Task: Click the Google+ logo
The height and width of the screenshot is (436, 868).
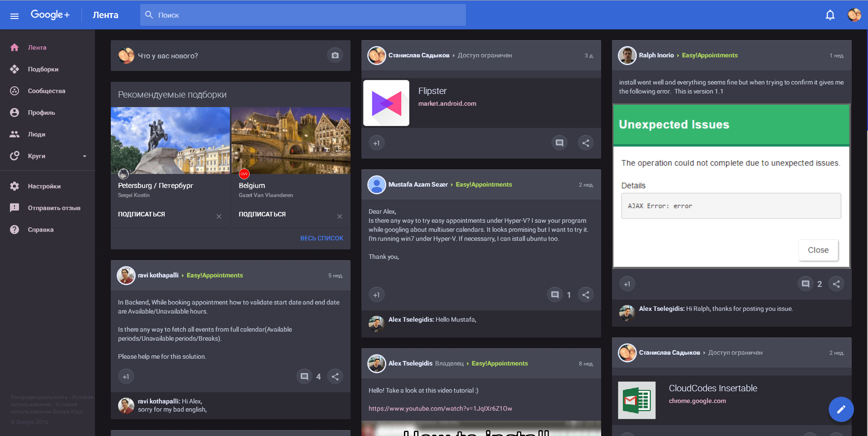Action: [50, 14]
